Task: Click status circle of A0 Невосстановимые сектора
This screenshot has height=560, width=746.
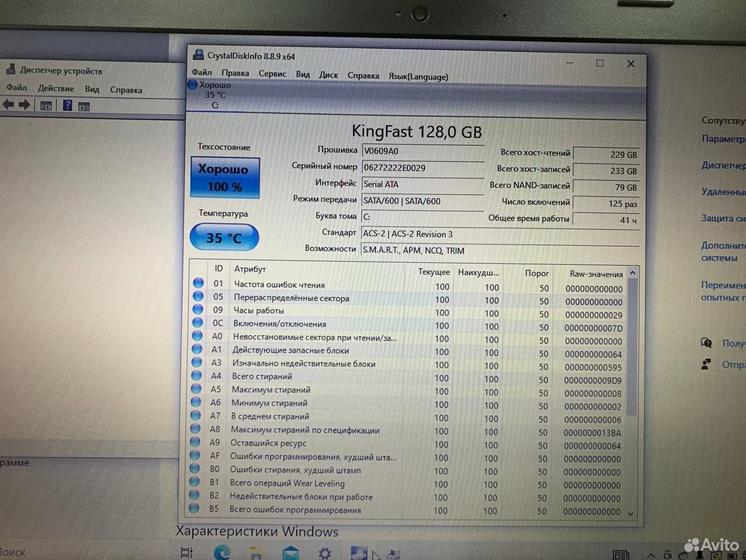Action: tap(197, 335)
